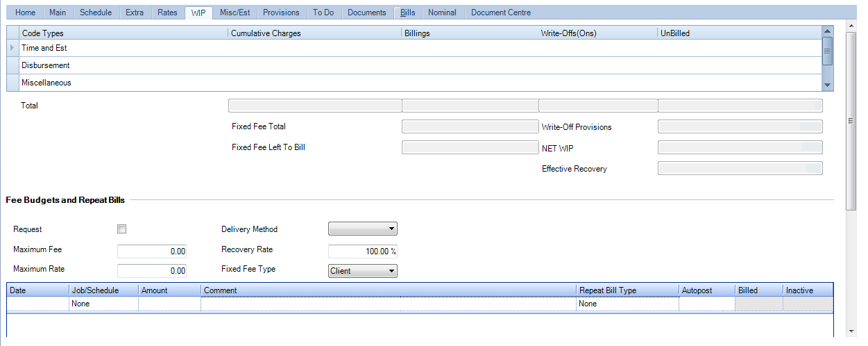
Task: Go to the Schedule tab
Action: (x=96, y=13)
